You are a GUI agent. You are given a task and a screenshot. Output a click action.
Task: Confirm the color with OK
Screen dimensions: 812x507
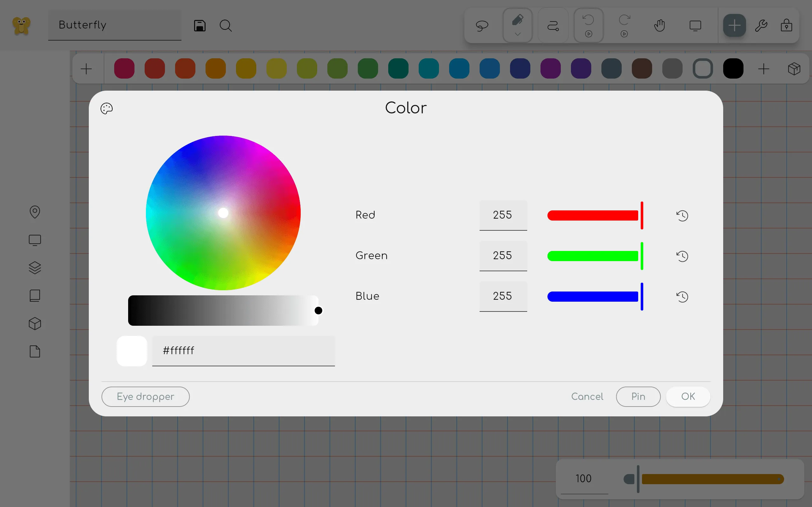688,396
